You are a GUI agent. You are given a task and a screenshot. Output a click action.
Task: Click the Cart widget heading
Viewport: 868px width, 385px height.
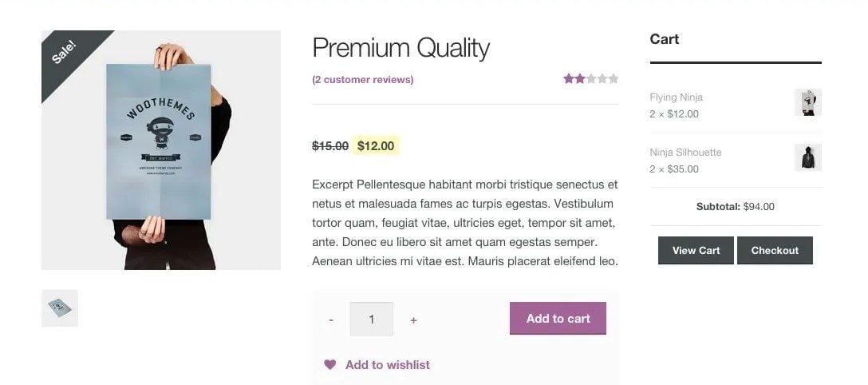664,39
